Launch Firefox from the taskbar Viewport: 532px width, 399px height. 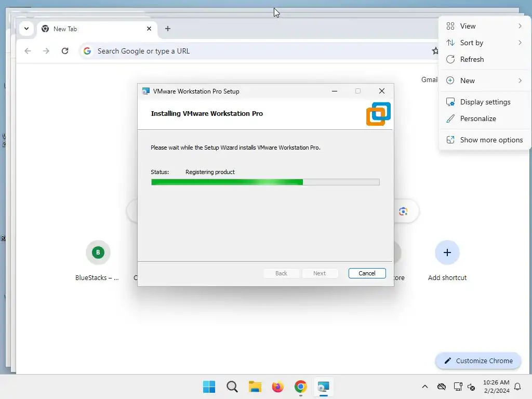click(x=277, y=387)
